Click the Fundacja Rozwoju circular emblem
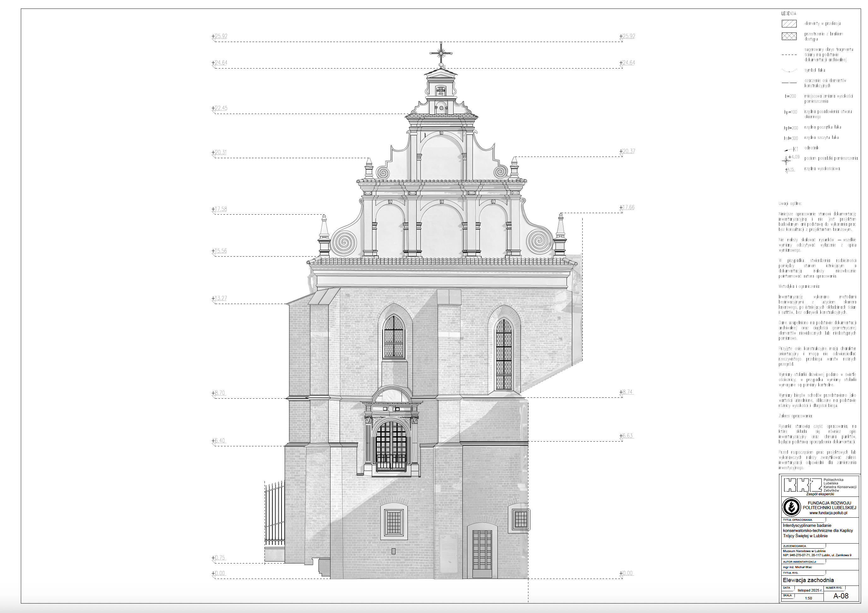Viewport: 868px width, 613px height. (791, 507)
